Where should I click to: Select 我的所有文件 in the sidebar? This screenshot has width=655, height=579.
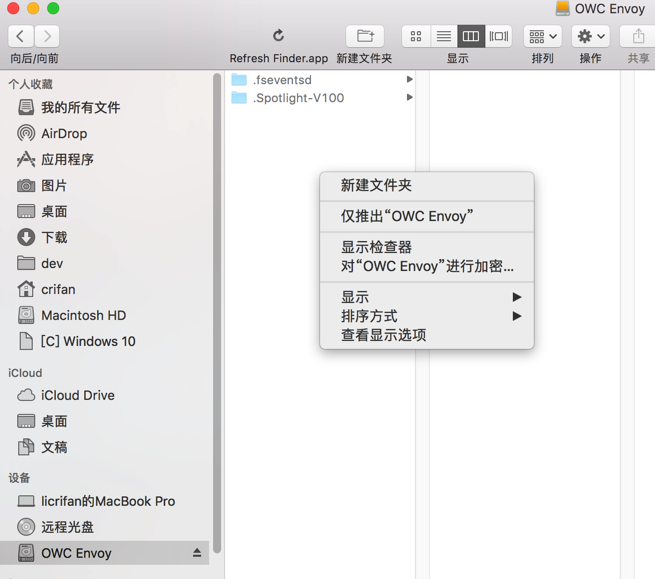(104, 107)
